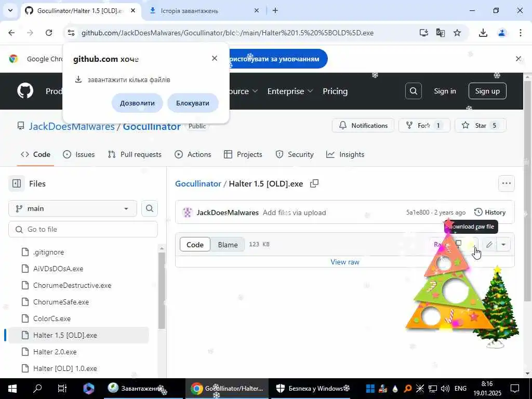Open notification center icon
This screenshot has width=532, height=399.
[515, 389]
